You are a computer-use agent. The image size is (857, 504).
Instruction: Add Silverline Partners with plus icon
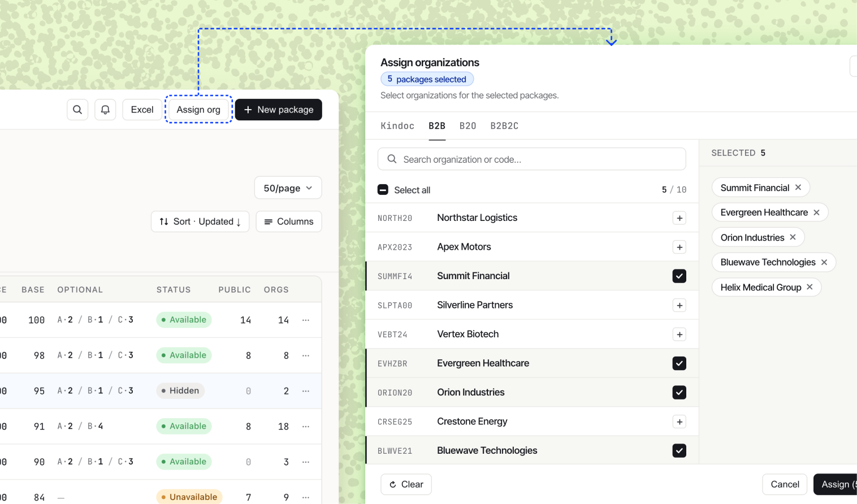tap(679, 305)
